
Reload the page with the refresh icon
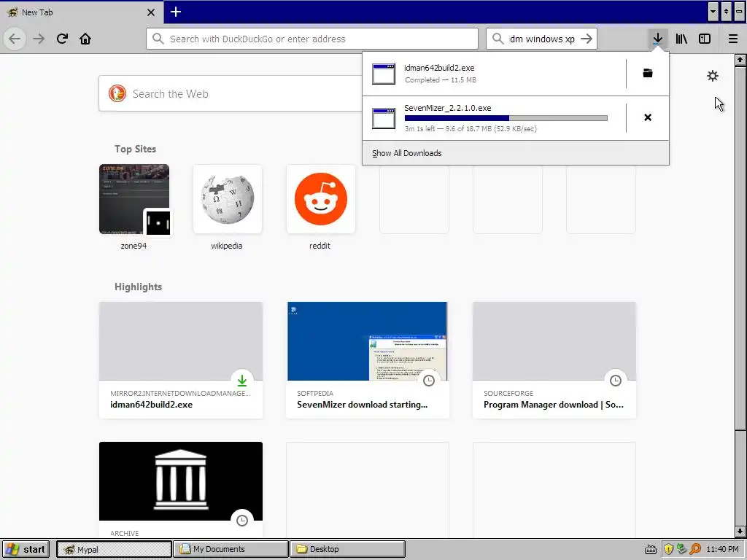(62, 39)
